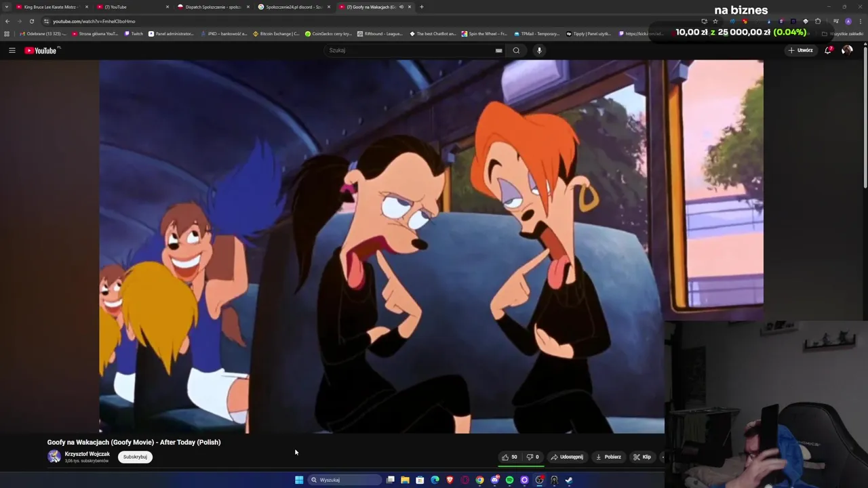Screen dimensions: 868x488
Task: Open a new browser tab
Action: tap(422, 7)
